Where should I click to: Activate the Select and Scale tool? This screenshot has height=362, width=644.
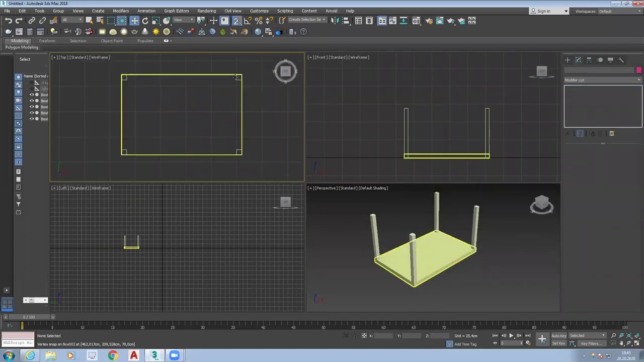tap(156, 21)
